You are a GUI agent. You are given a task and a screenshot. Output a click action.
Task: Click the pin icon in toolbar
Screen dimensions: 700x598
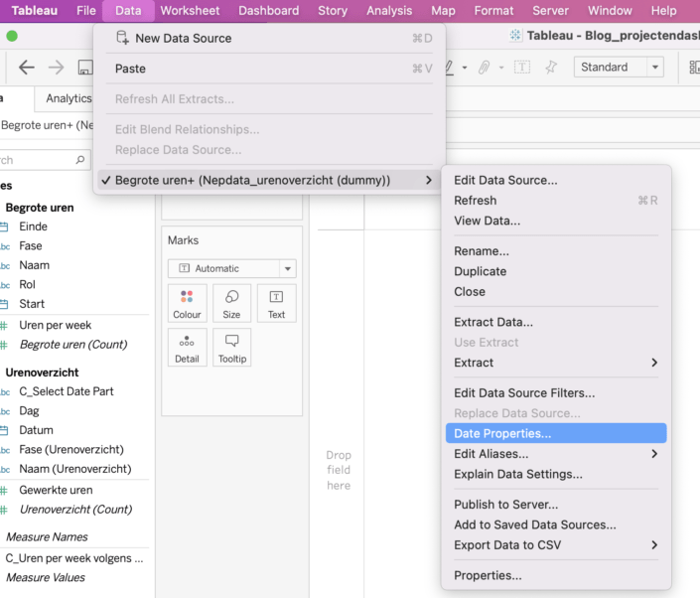click(x=551, y=68)
